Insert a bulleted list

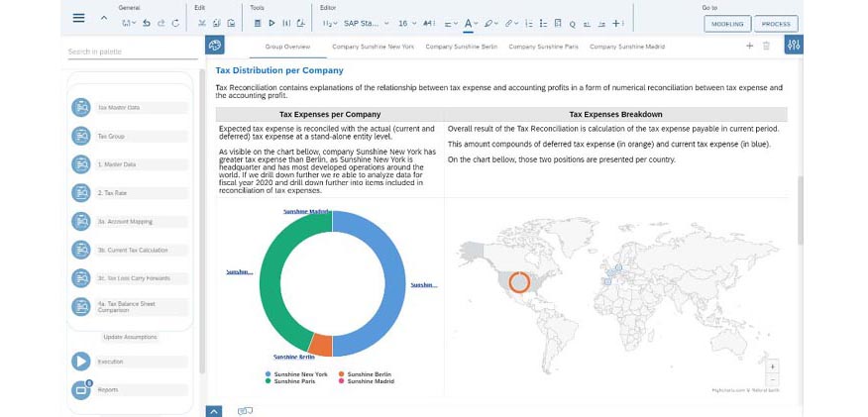(x=543, y=23)
